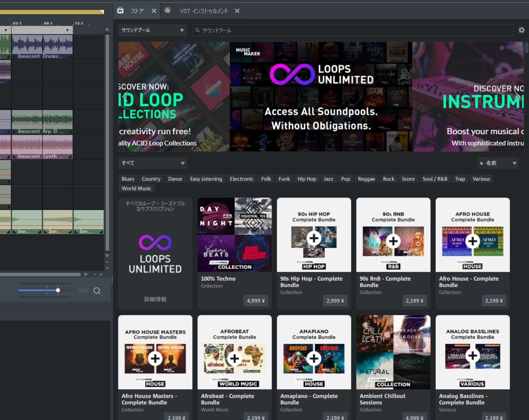This screenshot has width=529, height=420.
Task: Click vertical zoom-out minus icon of arranger
Action: [x=107, y=262]
